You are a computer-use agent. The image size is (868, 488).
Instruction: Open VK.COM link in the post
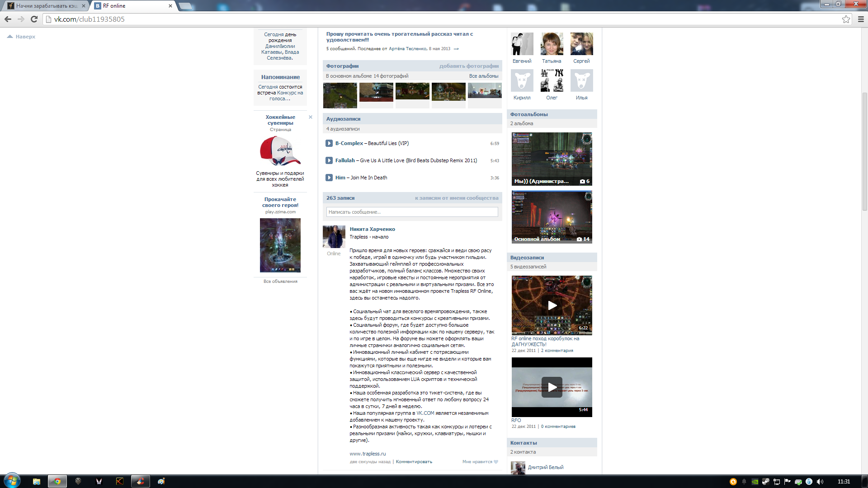tap(425, 413)
